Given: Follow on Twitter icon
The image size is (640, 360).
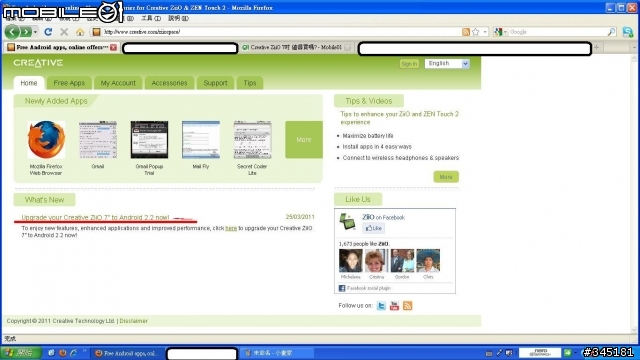Looking at the screenshot, I should click(381, 306).
